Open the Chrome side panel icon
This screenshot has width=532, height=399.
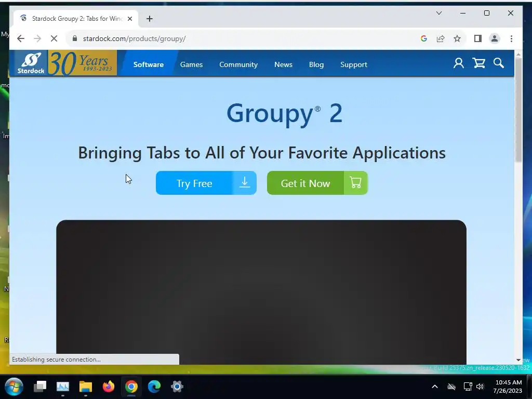[478, 38]
